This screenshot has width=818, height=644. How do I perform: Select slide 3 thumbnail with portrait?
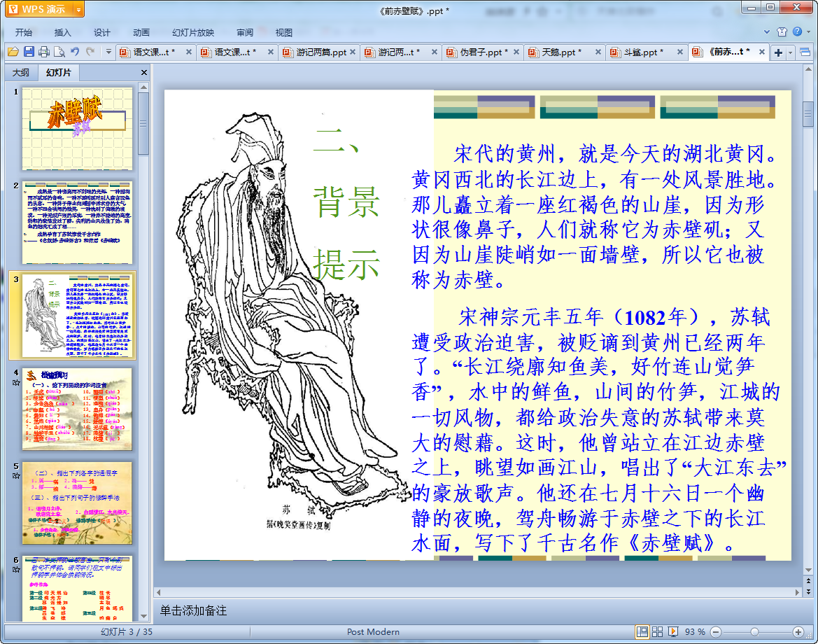(x=77, y=316)
